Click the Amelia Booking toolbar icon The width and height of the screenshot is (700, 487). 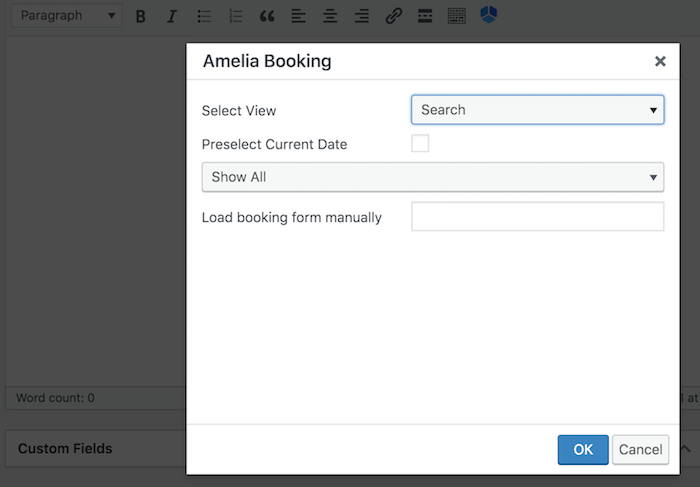pyautogui.click(x=488, y=14)
